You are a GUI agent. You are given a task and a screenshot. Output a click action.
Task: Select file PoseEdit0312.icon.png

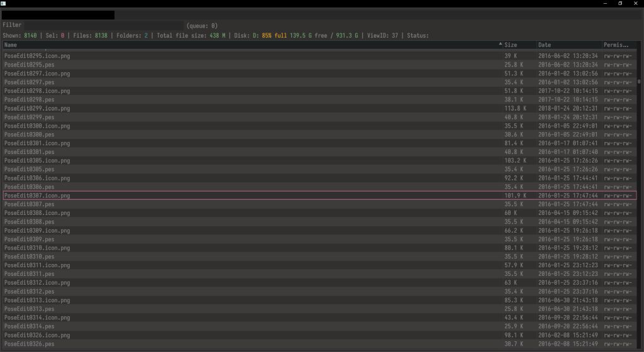319,283
